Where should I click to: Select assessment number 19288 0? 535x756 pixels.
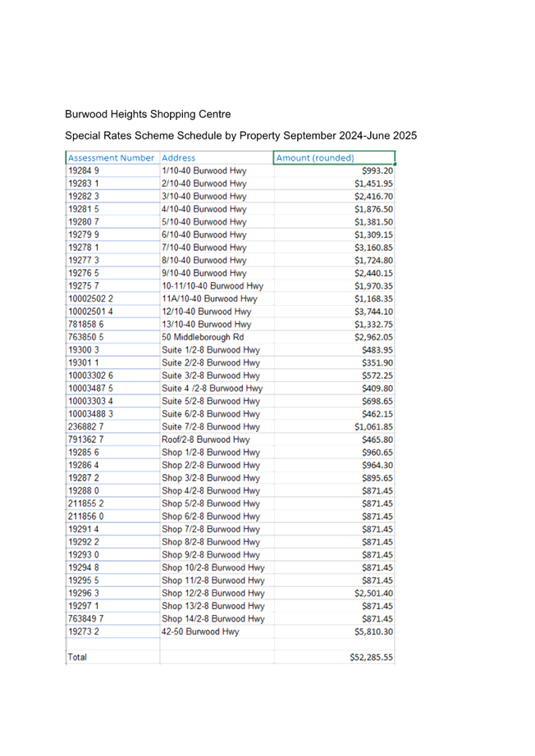tap(84, 490)
